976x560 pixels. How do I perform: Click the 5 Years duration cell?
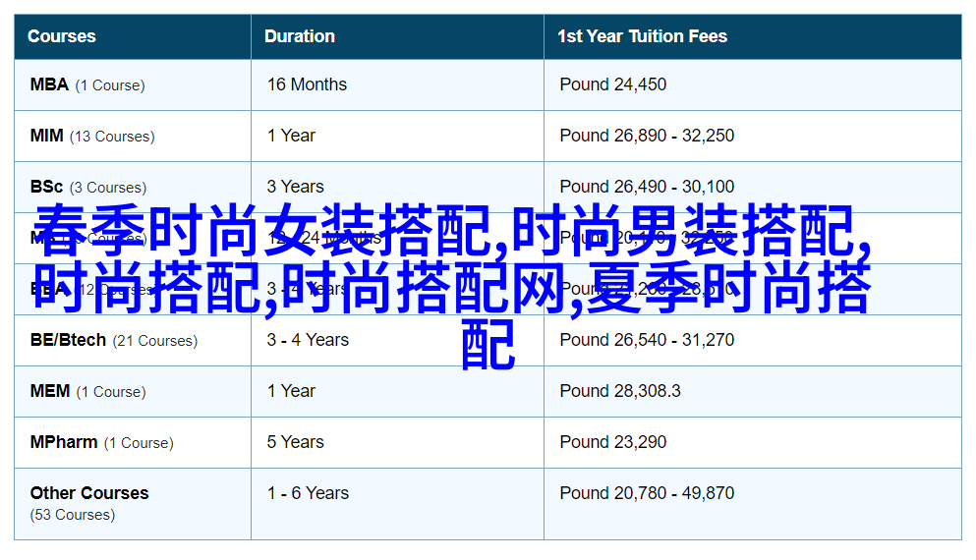(295, 442)
